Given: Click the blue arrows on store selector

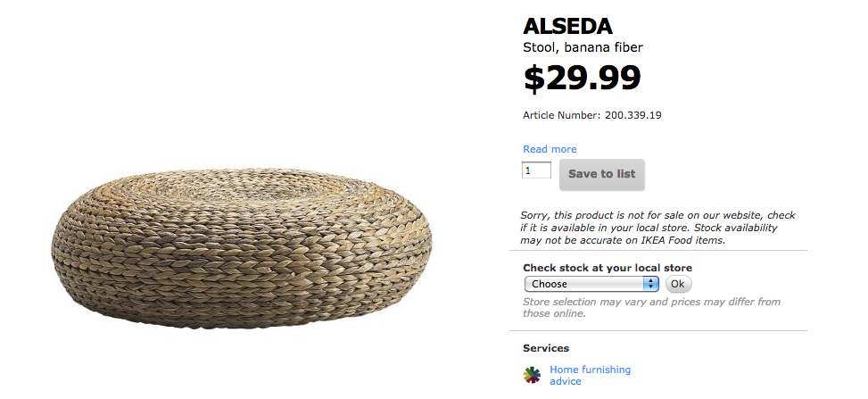Looking at the screenshot, I should (x=651, y=284).
